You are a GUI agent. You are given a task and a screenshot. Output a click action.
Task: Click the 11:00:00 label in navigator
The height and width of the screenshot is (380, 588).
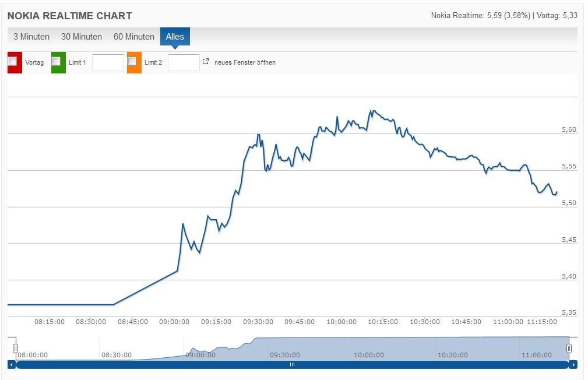[x=537, y=355]
